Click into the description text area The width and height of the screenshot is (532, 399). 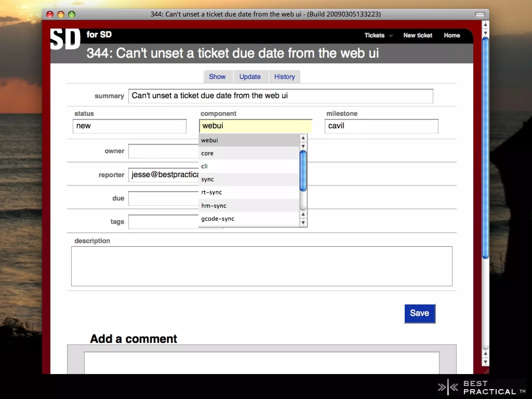coord(262,266)
